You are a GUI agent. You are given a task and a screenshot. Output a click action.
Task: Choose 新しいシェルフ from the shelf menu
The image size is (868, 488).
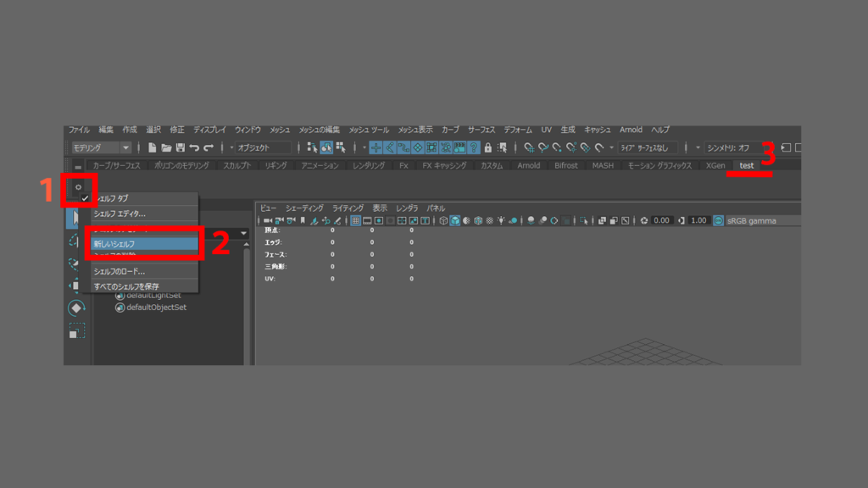144,244
